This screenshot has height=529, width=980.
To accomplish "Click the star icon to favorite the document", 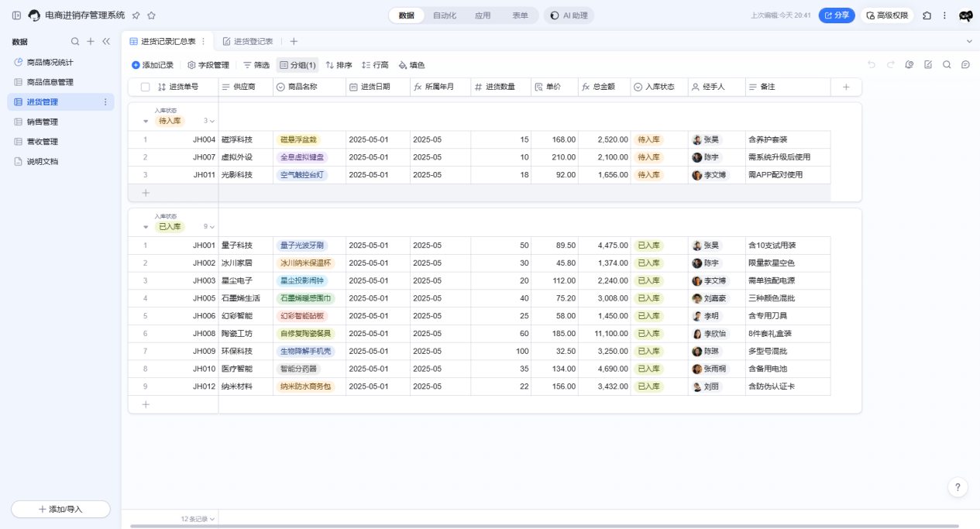I will pyautogui.click(x=151, y=15).
